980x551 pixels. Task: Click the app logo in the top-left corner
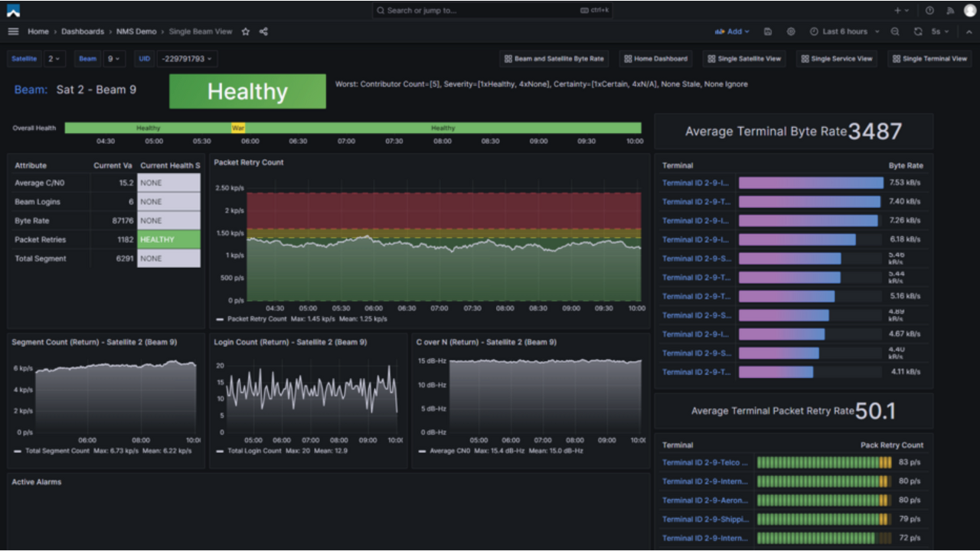[x=13, y=11]
